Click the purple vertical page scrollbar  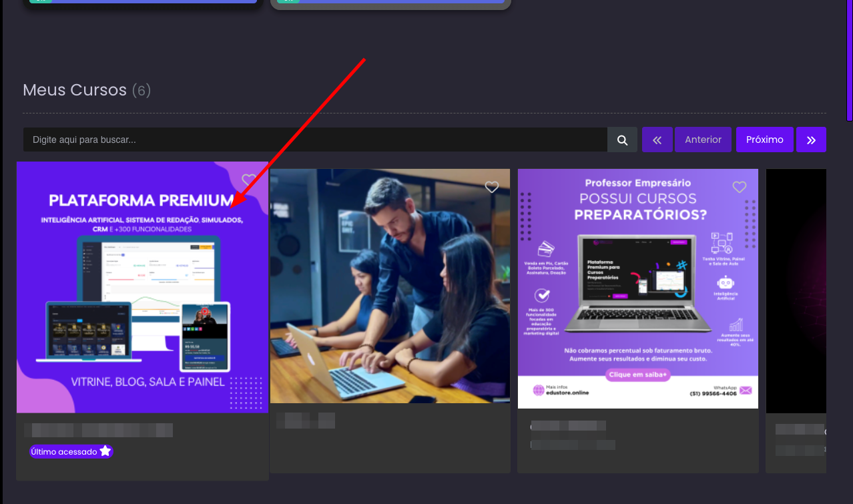coord(849,60)
